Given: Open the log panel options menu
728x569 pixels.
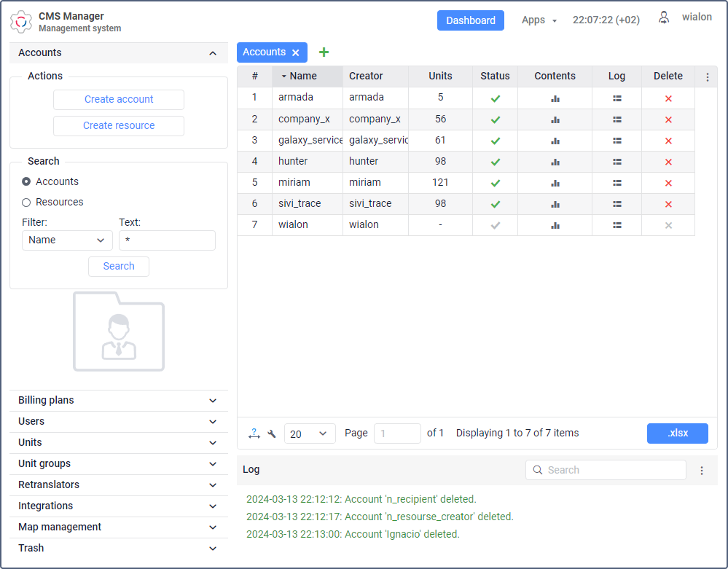Looking at the screenshot, I should point(702,471).
